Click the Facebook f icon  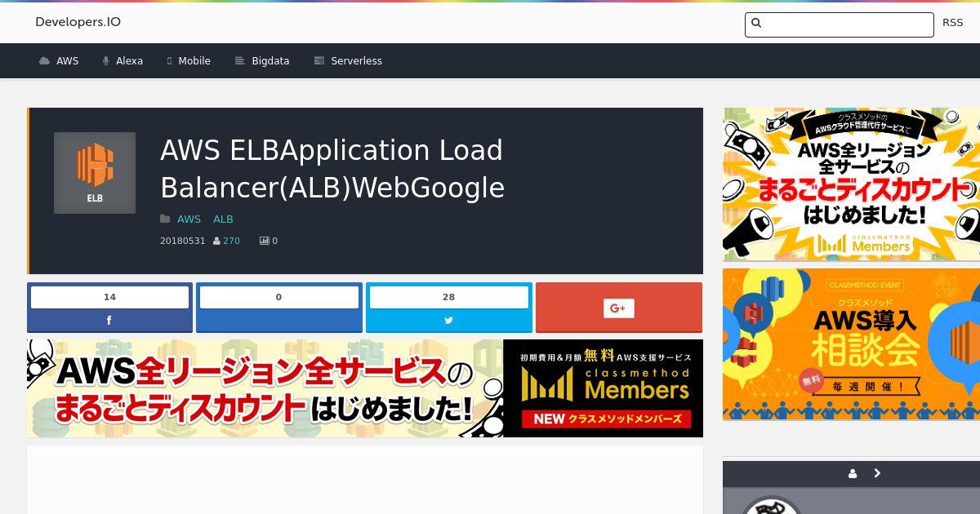[109, 321]
